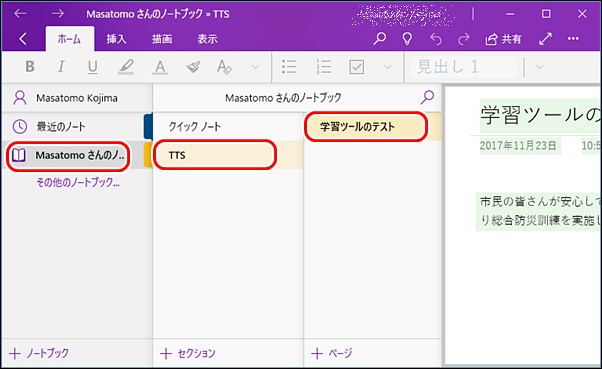
Task: Collapse navigation with the back chevron
Action: [23, 39]
